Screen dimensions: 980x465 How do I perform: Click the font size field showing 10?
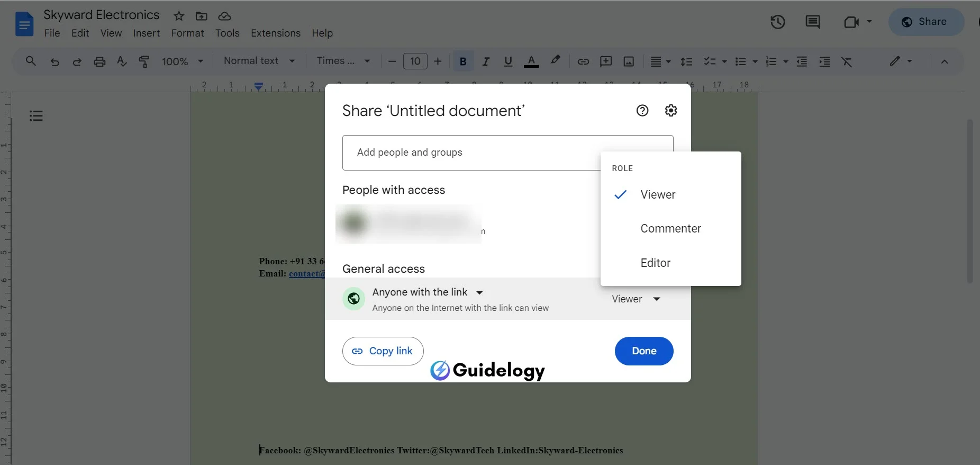coord(415,61)
